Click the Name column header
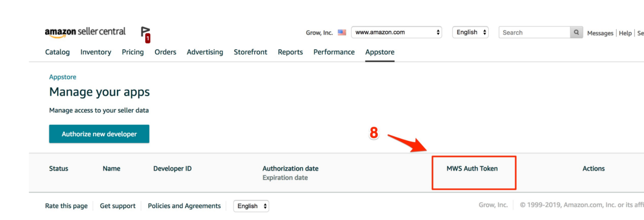Image resolution: width=644 pixels, height=220 pixels. point(112,169)
